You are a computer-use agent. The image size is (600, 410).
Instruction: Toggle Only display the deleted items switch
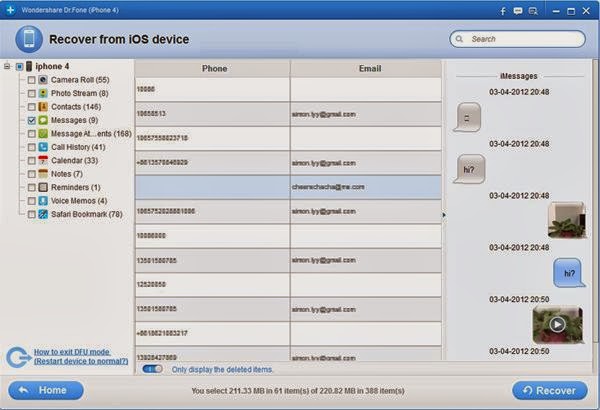click(x=152, y=369)
